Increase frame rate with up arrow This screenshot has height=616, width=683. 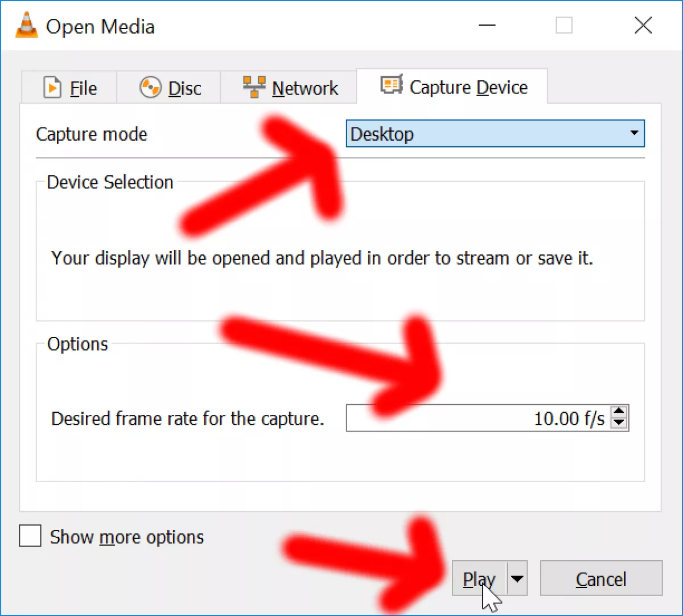tap(619, 412)
